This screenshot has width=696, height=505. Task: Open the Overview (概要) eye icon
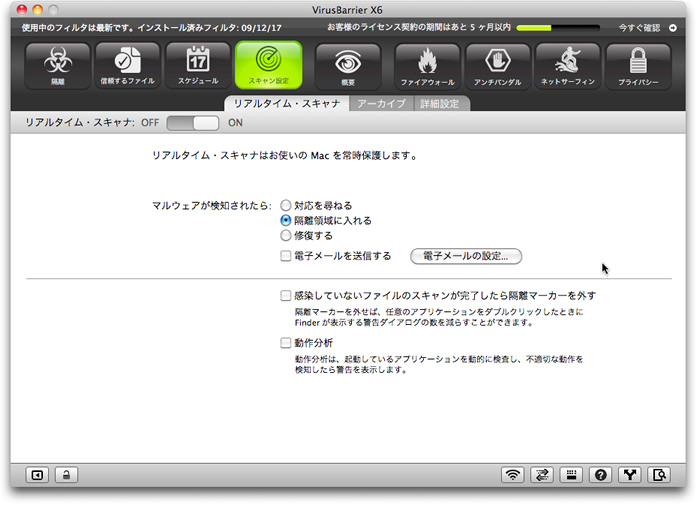pyautogui.click(x=348, y=67)
